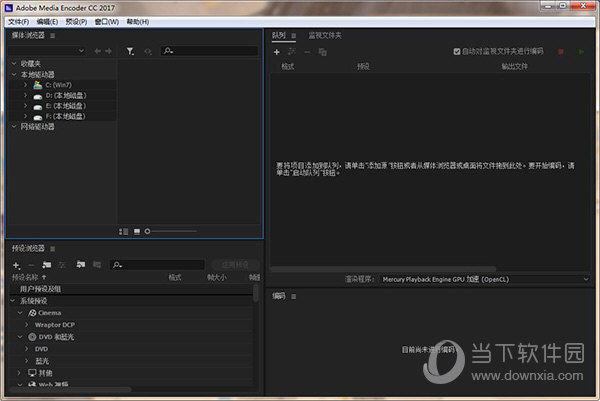Click the add output icon in Queue
The height and width of the screenshot is (401, 600).
[x=292, y=52]
